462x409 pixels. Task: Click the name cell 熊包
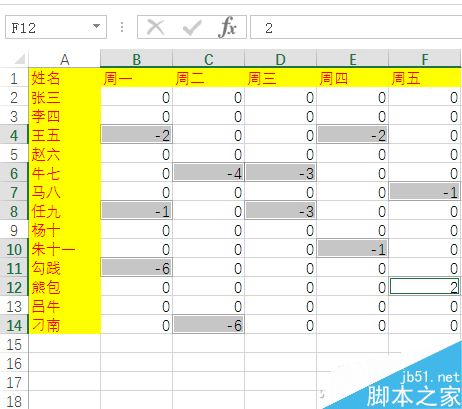click(x=64, y=287)
